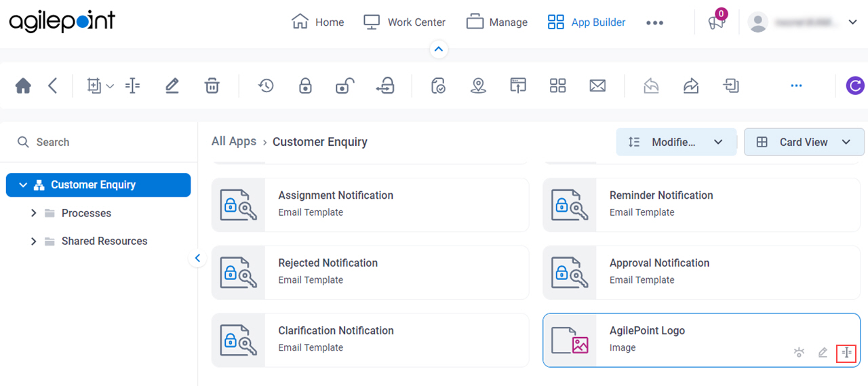Click the closed padlock lock icon
Image resolution: width=868 pixels, height=386 pixels.
click(x=305, y=85)
